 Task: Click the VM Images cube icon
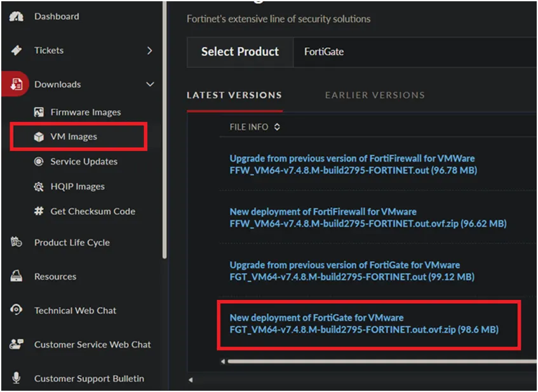(x=39, y=137)
